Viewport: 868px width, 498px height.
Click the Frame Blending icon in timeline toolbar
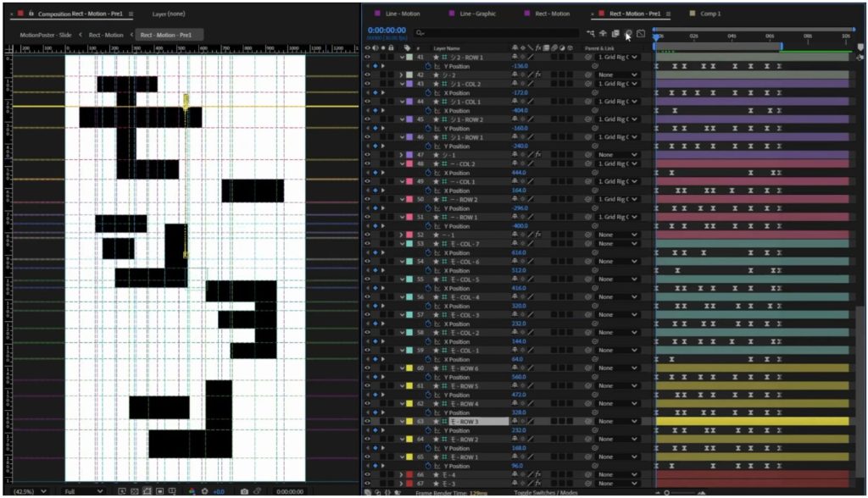[615, 34]
